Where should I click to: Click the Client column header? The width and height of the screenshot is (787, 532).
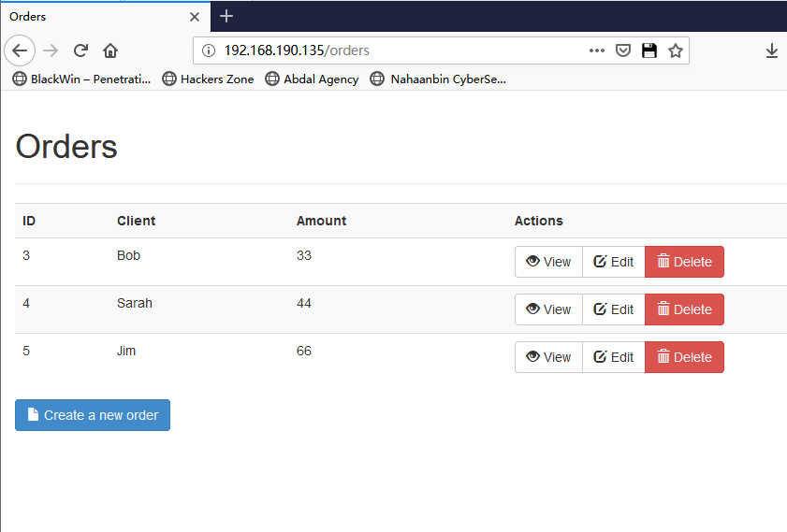(136, 221)
